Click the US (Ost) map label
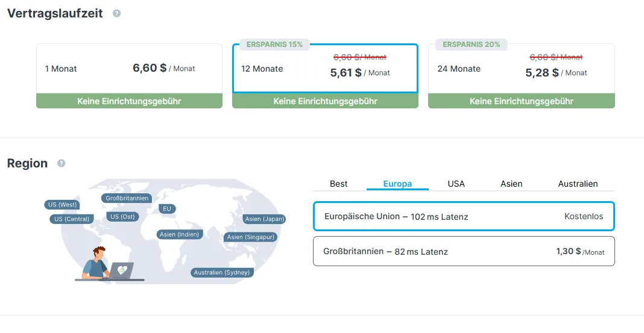This screenshot has width=644, height=333. (122, 217)
